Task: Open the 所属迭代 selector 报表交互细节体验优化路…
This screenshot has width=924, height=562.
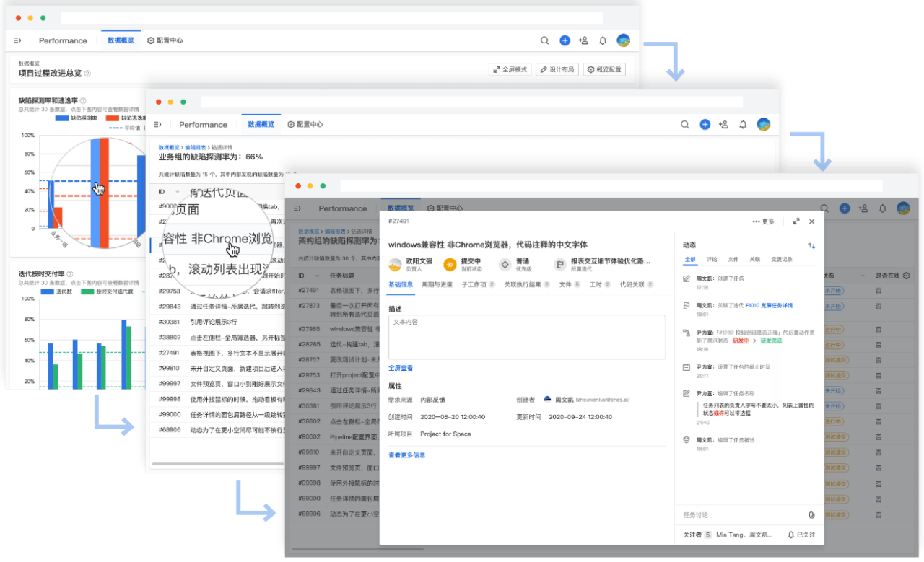Action: click(x=602, y=265)
